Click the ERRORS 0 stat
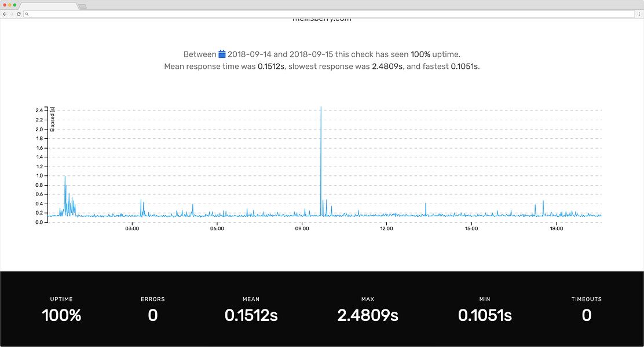 coord(153,311)
